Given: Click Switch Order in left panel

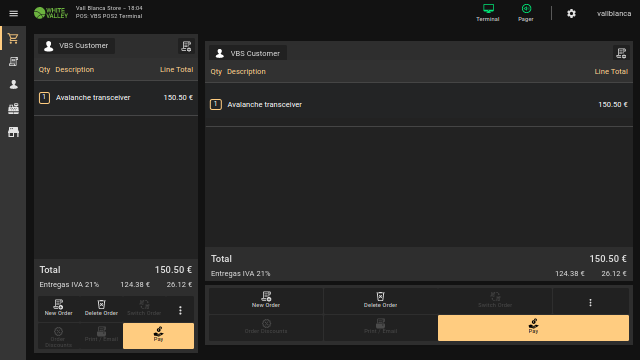Looking at the screenshot, I should [144, 308].
